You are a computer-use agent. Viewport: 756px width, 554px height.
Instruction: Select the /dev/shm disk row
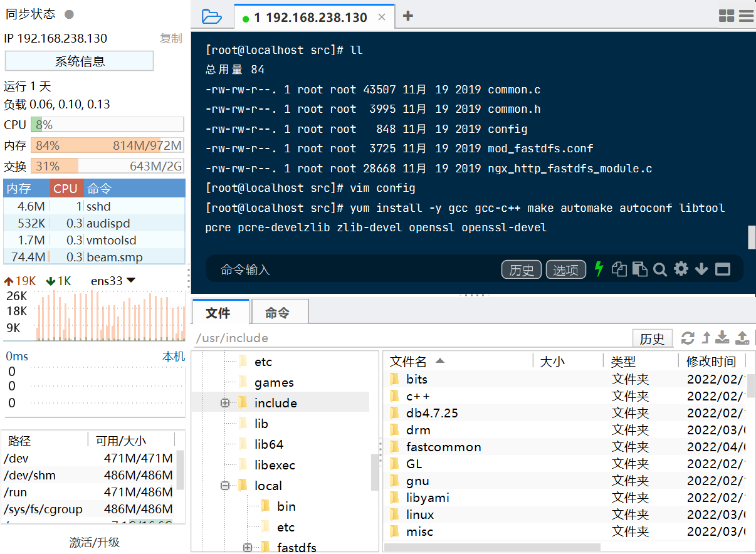click(89, 475)
